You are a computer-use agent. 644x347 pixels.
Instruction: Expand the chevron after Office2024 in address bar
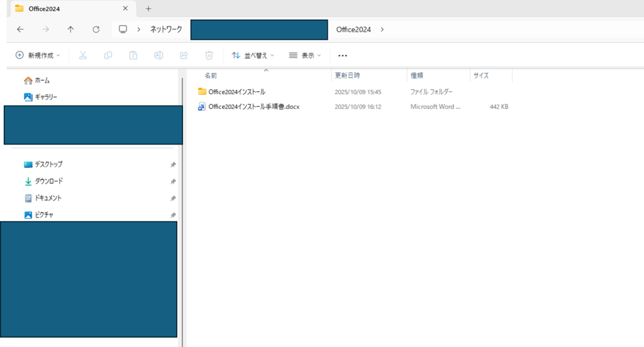point(382,30)
